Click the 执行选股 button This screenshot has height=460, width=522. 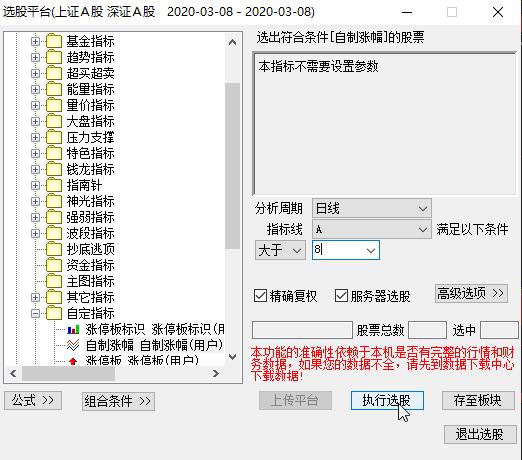click(x=387, y=400)
